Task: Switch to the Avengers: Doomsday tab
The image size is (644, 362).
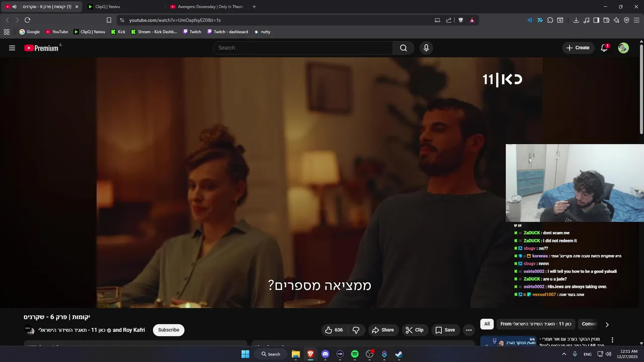Action: (206, 7)
